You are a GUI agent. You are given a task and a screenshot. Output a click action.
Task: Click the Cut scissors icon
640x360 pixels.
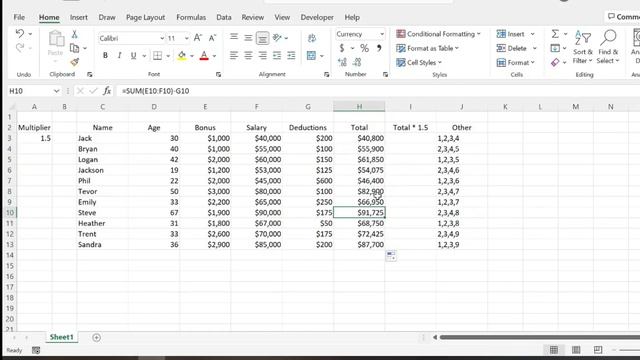coord(74,34)
